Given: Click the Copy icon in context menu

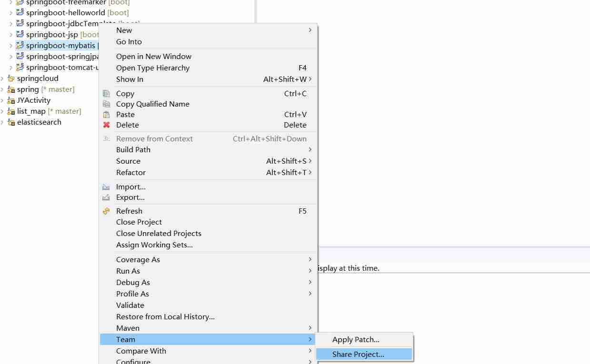Looking at the screenshot, I should (106, 94).
